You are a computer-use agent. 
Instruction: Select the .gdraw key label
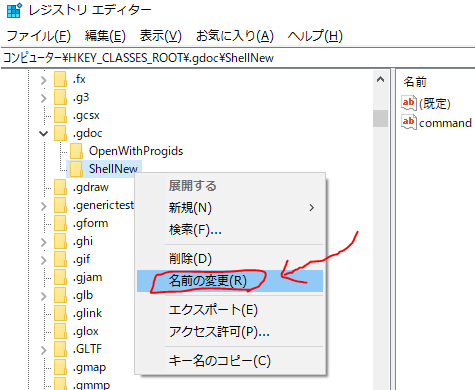91,187
